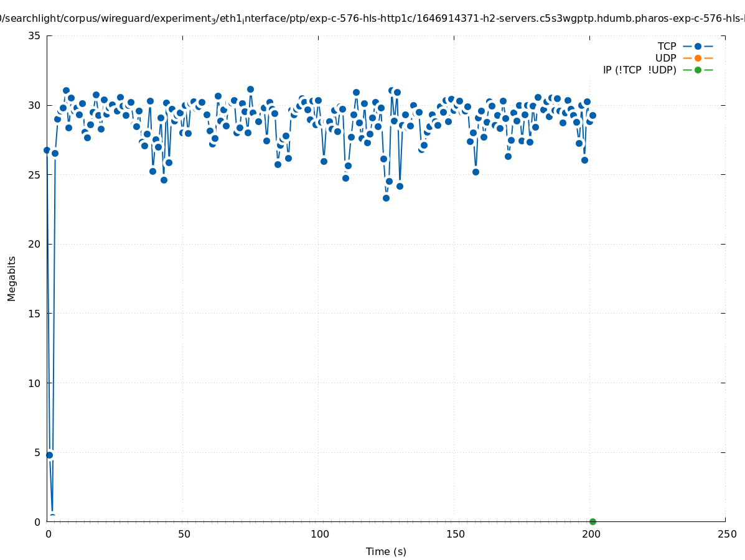This screenshot has height=560, width=745.
Task: Select the TCP legend label
Action: (x=667, y=47)
